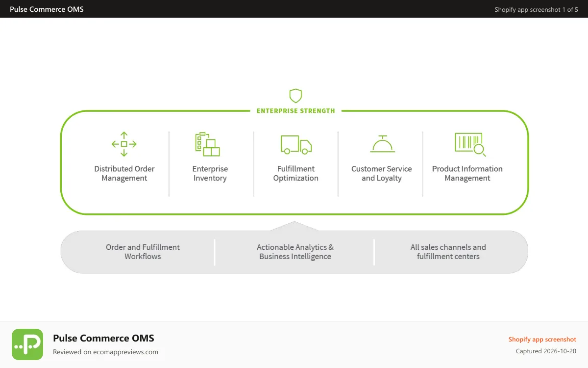Image resolution: width=588 pixels, height=368 pixels.
Task: Click the Fulfillment Optimization label
Action: (296, 173)
